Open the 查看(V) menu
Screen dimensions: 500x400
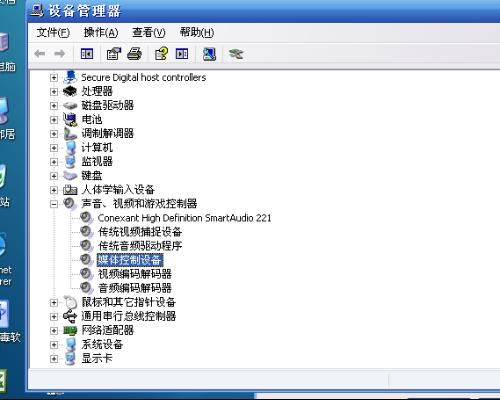pos(149,33)
